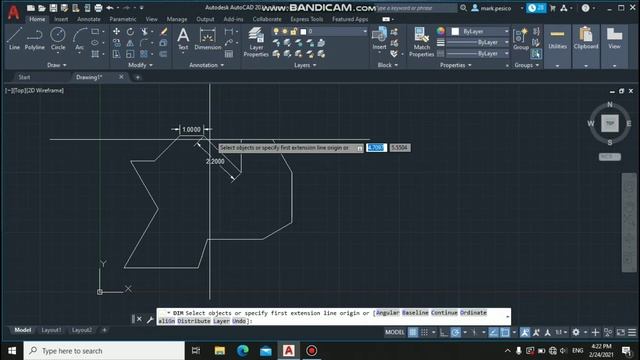Click the layer 0 white color swatch
This screenshot has height=360, width=640.
coord(303,31)
